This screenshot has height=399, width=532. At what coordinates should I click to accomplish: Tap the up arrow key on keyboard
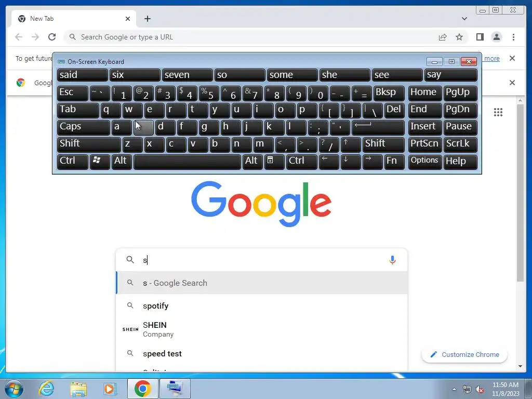point(351,144)
